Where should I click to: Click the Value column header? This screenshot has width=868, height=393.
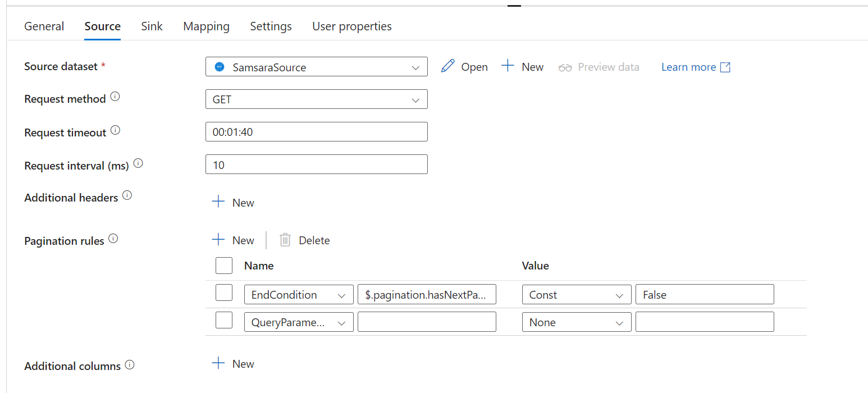tap(536, 266)
